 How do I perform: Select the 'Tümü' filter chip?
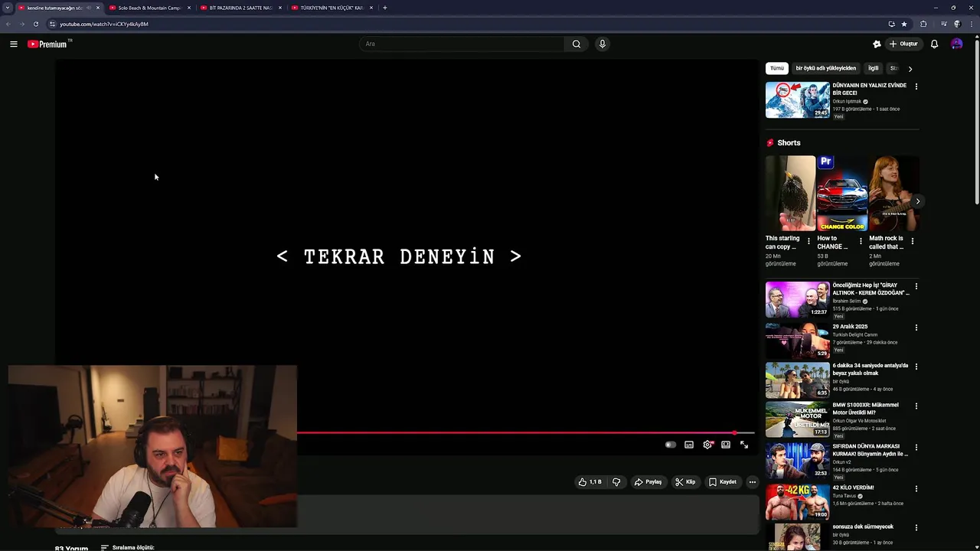(777, 68)
